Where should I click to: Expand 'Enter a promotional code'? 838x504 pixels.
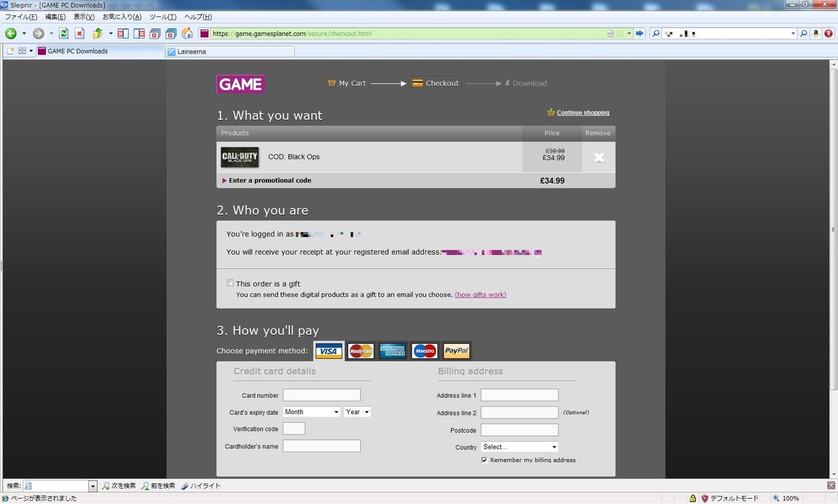pyautogui.click(x=266, y=181)
